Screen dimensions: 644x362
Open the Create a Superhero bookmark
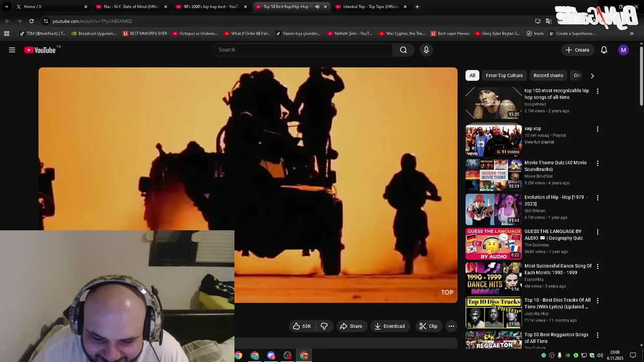[572, 34]
